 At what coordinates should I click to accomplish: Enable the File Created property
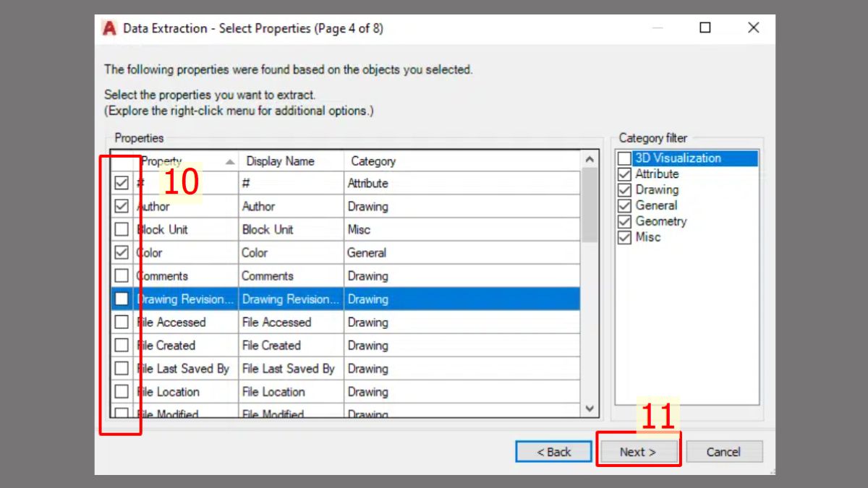122,345
